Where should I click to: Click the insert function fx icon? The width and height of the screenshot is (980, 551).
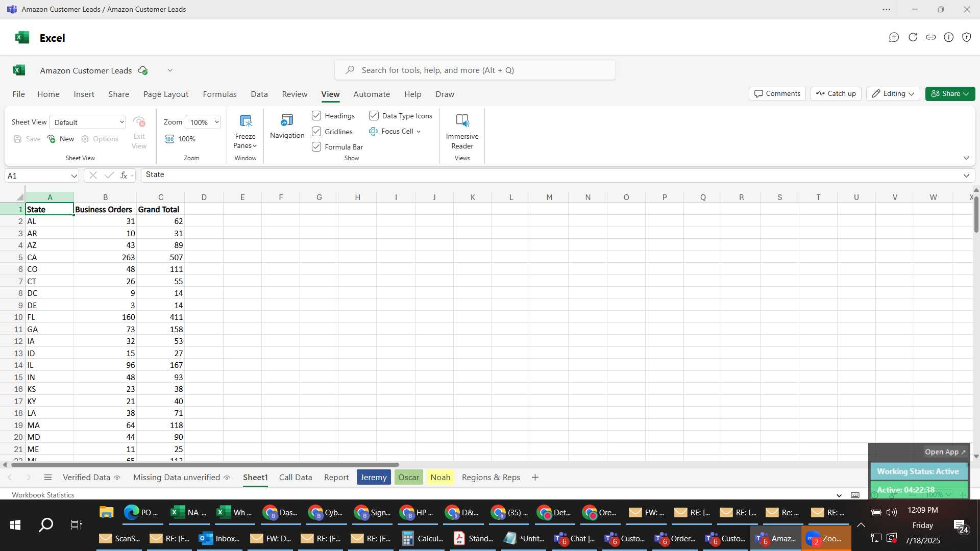click(x=124, y=176)
